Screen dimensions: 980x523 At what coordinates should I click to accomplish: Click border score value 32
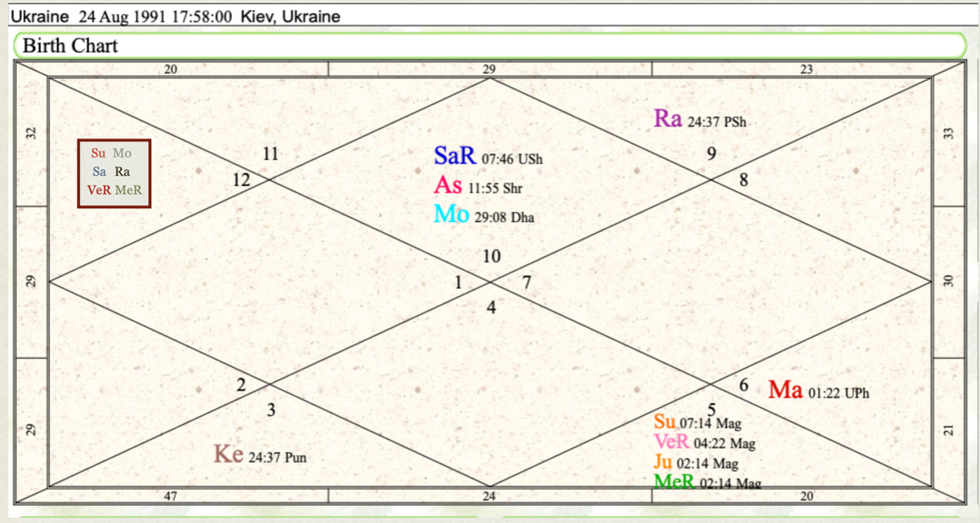[x=29, y=132]
